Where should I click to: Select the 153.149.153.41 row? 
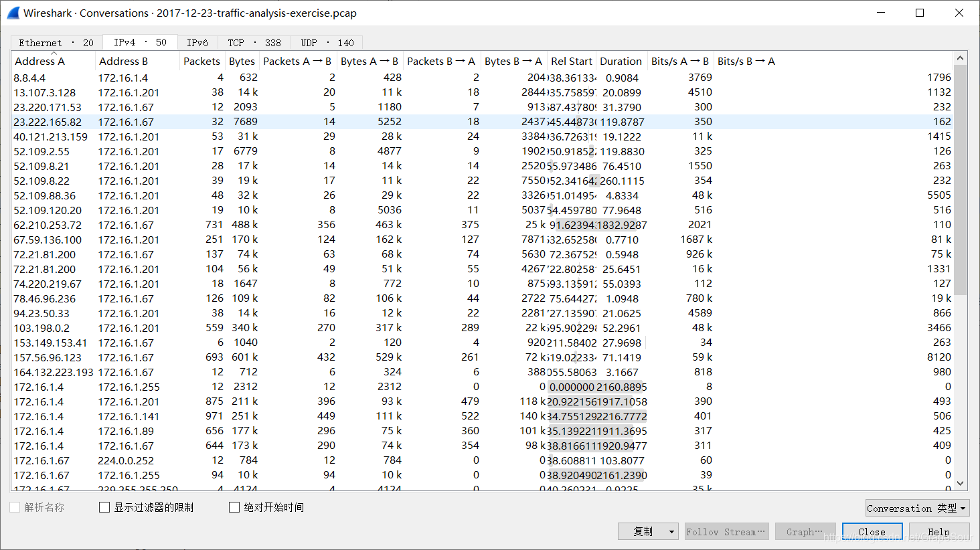coord(483,343)
